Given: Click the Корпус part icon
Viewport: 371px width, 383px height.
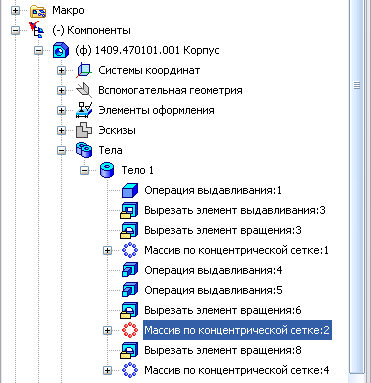Looking at the screenshot, I should coord(61,50).
